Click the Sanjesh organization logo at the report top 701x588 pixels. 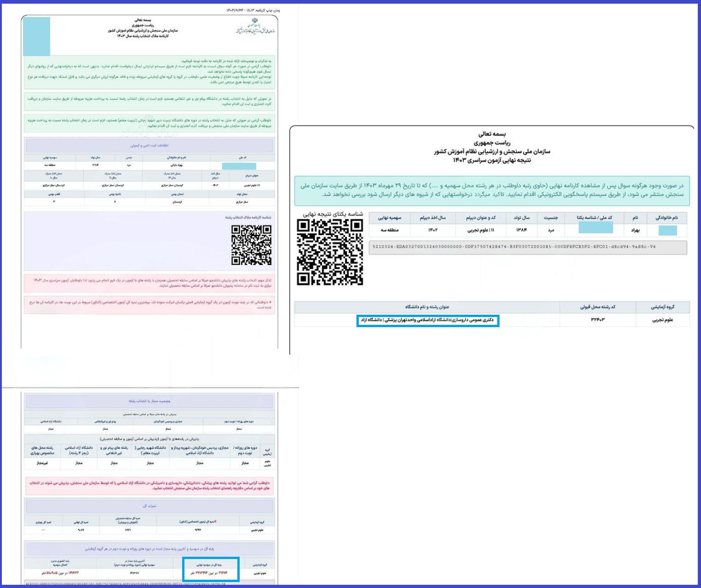(x=253, y=27)
